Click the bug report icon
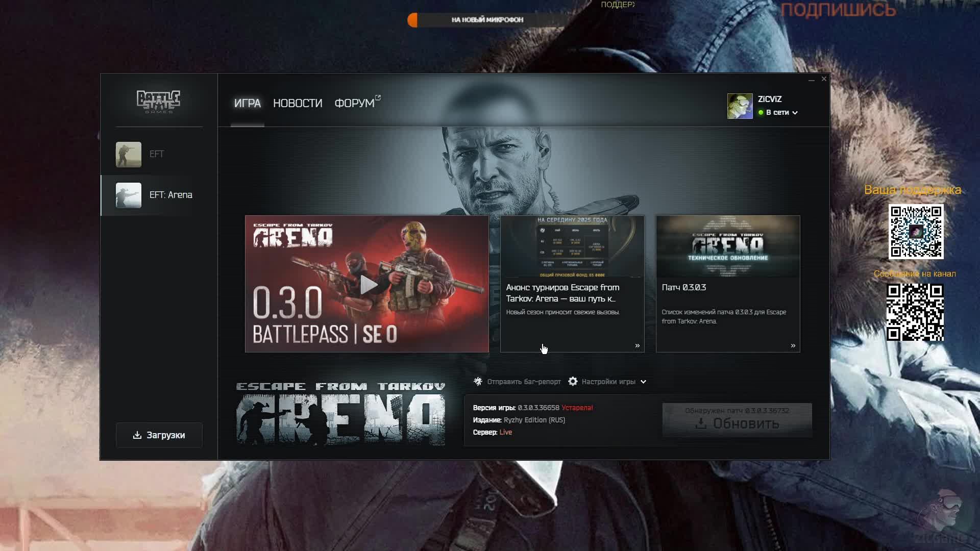980x551 pixels. [x=478, y=382]
